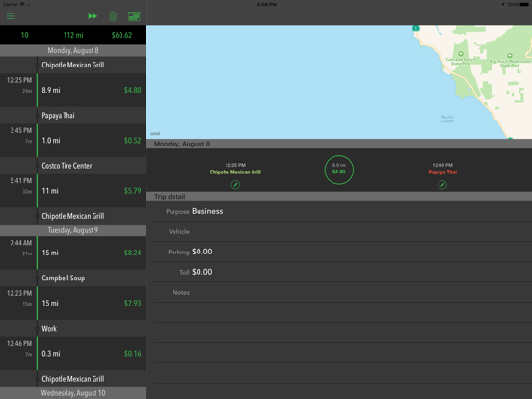Viewport: 532px width, 399px height.
Task: Tap 12:25 PM Chipotle Mexican Grill start
Action: click(235, 169)
